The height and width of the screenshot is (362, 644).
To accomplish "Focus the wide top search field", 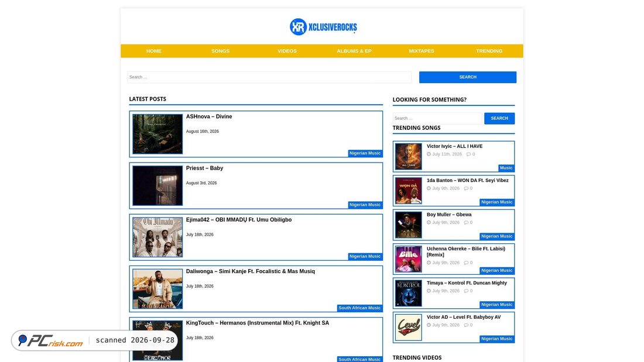I will pyautogui.click(x=269, y=77).
